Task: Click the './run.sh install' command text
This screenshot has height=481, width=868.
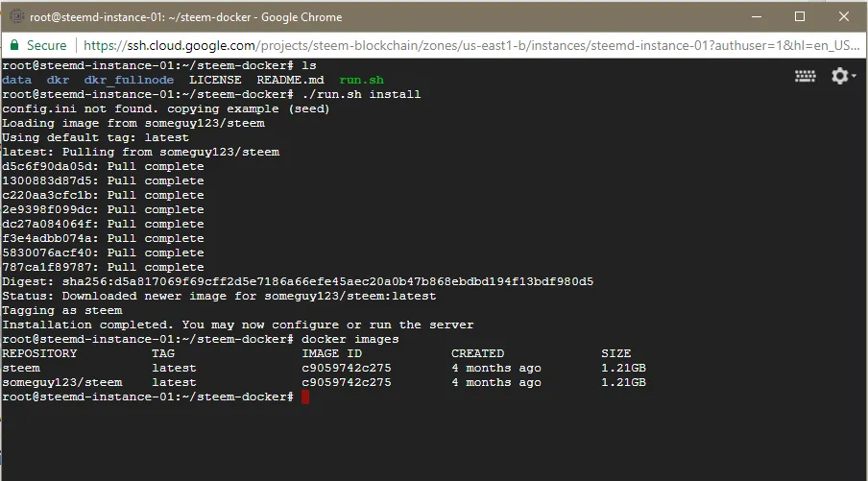Action: [x=361, y=94]
